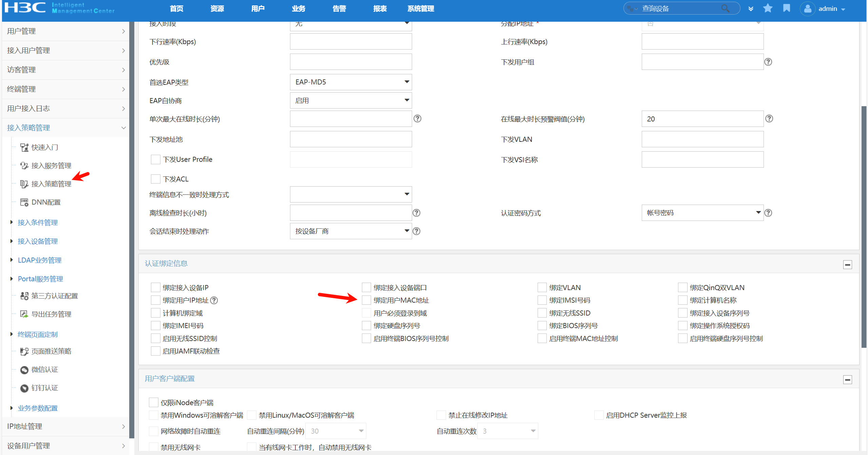
Task: Open admin user account menu
Action: coord(827,9)
